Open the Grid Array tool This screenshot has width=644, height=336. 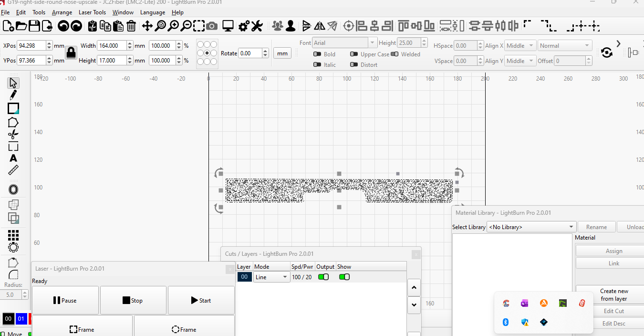click(13, 235)
